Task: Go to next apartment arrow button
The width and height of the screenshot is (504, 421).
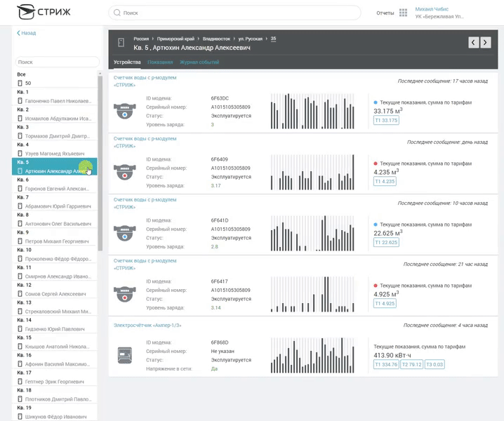Action: (485, 42)
